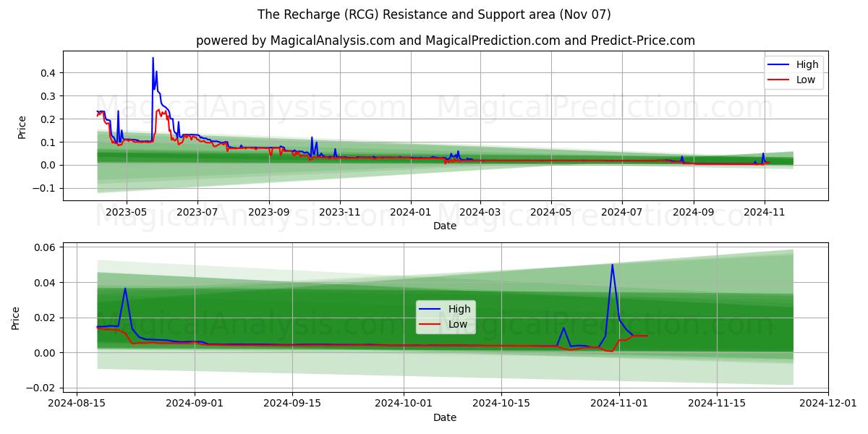Image resolution: width=868 pixels, height=434 pixels.
Task: Click the '2024-12-01' tick label
Action: click(x=828, y=404)
